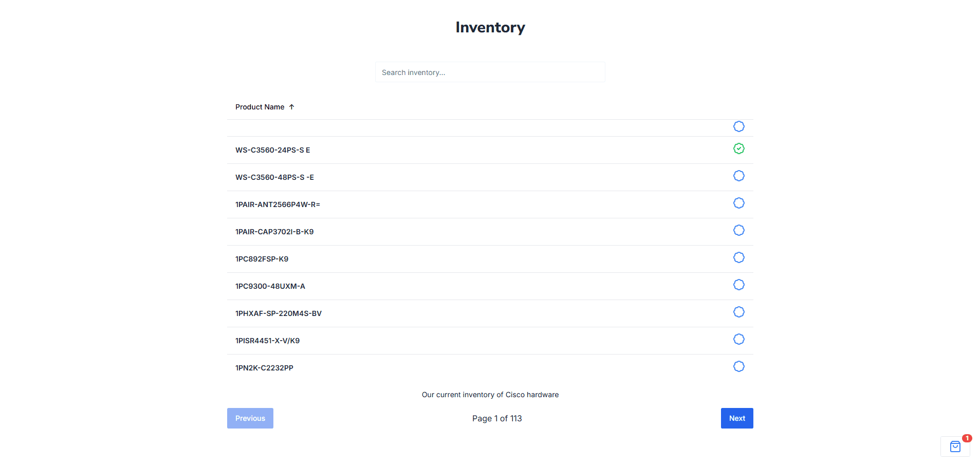Click the 1PAIR-ANT2566P4W-R= product name
Image resolution: width=980 pixels, height=465 pixels.
tap(278, 204)
